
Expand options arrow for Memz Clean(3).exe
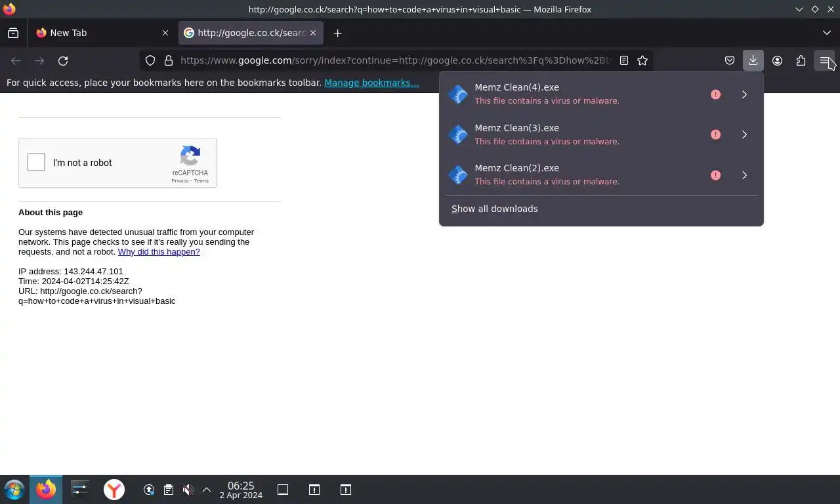click(x=744, y=135)
